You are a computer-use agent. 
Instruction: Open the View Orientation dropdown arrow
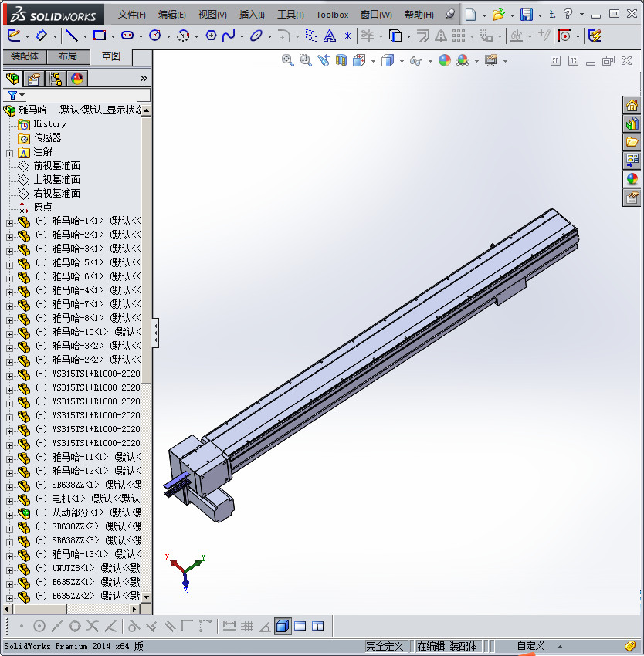[373, 61]
